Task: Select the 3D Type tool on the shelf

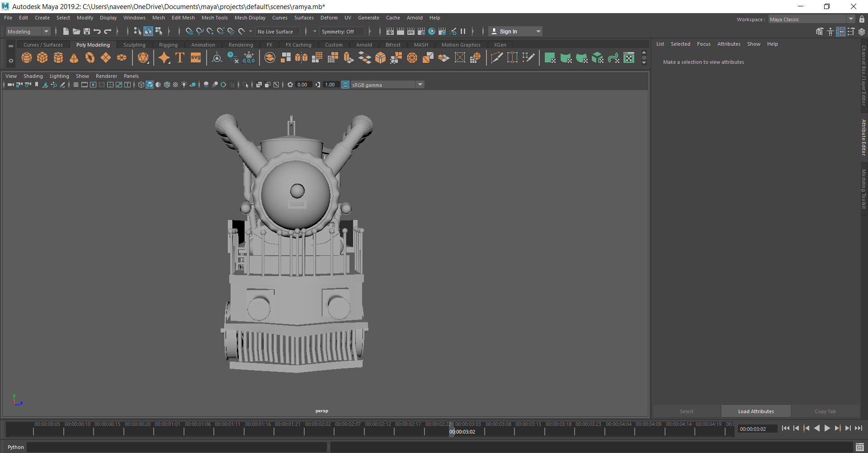Action: point(179,57)
